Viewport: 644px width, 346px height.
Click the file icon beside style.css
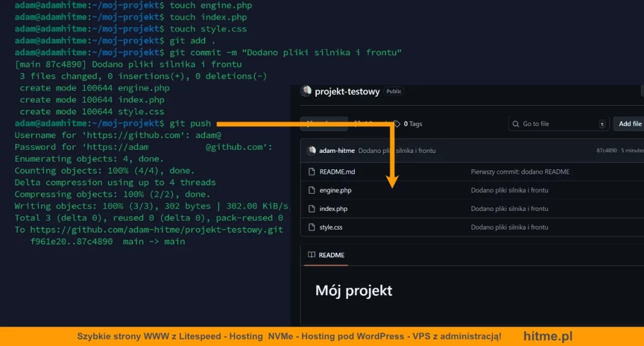tap(312, 227)
